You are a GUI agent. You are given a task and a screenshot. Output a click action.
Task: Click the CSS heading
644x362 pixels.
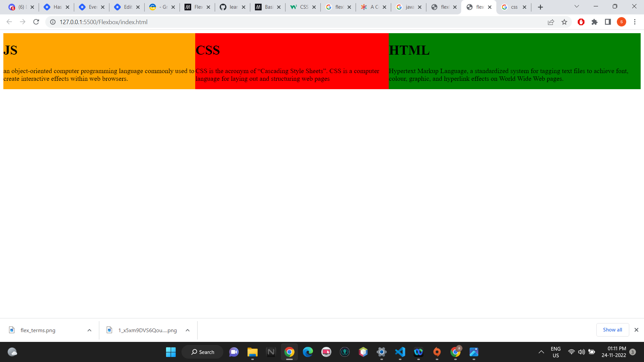pyautogui.click(x=208, y=50)
